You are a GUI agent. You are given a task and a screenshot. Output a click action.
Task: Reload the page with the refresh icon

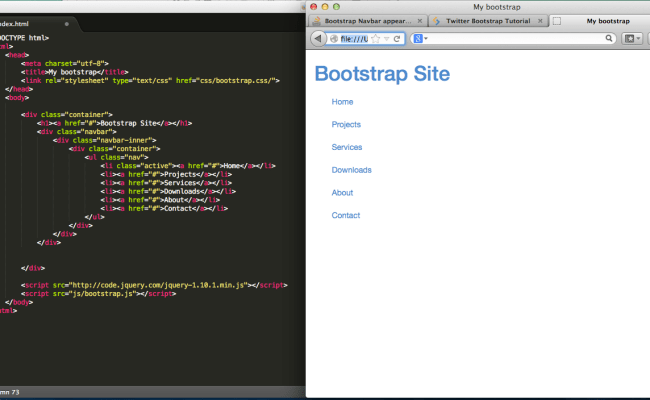coord(397,39)
